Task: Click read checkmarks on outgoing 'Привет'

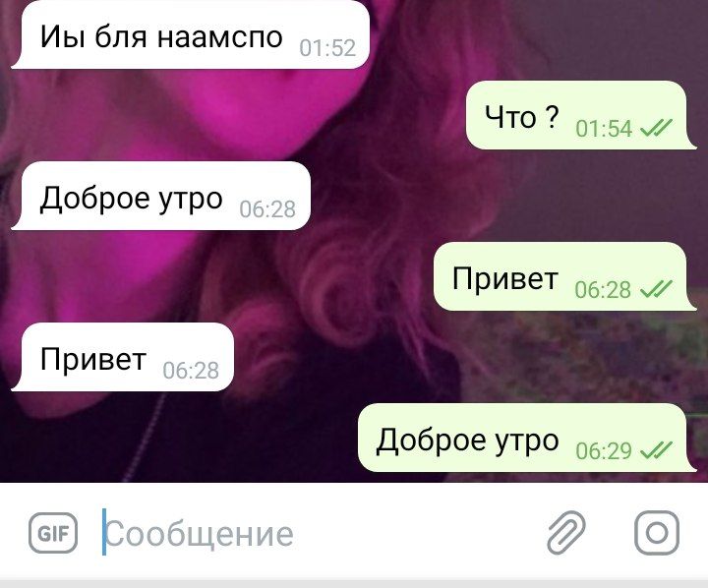Action: pos(657,289)
